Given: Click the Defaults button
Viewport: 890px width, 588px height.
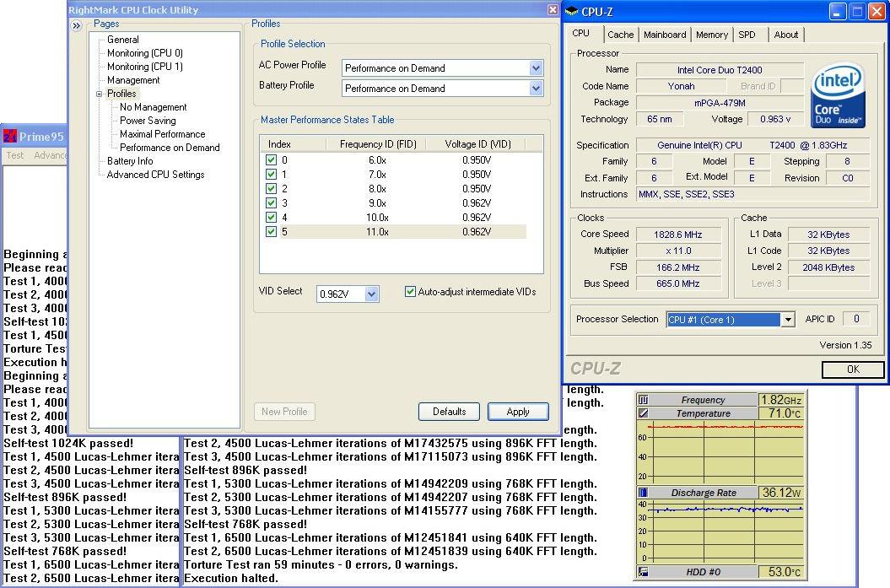Looking at the screenshot, I should [x=449, y=412].
